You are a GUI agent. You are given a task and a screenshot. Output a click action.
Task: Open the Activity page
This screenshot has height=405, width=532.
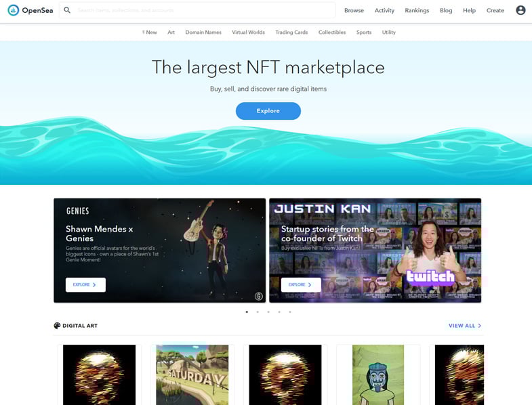pyautogui.click(x=384, y=11)
